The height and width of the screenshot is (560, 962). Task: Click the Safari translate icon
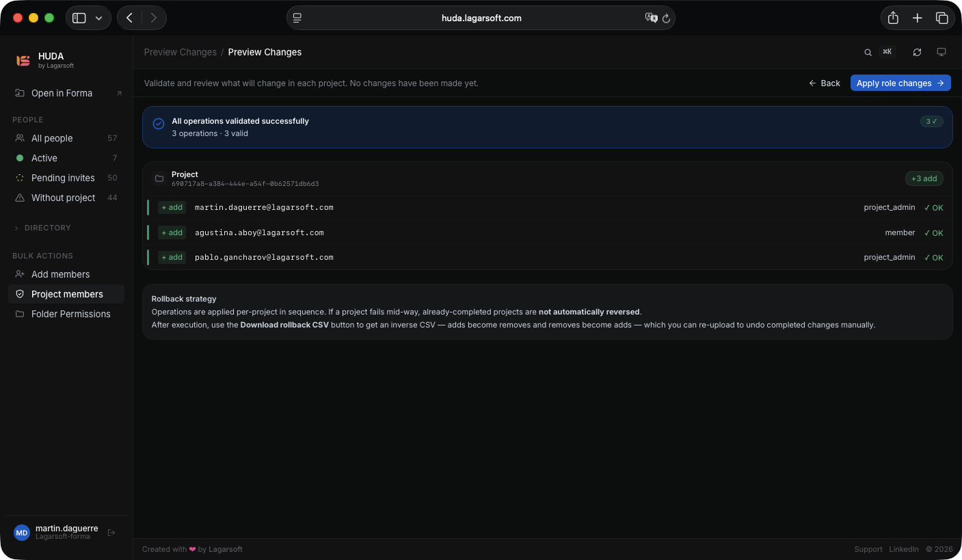pyautogui.click(x=652, y=18)
